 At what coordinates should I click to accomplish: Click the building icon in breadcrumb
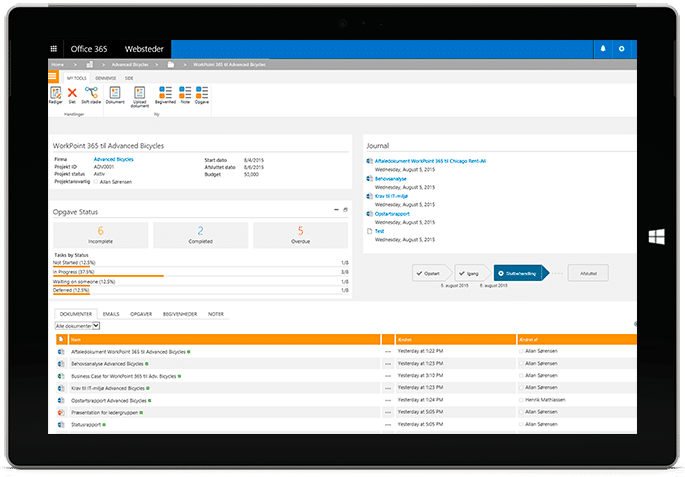point(90,64)
